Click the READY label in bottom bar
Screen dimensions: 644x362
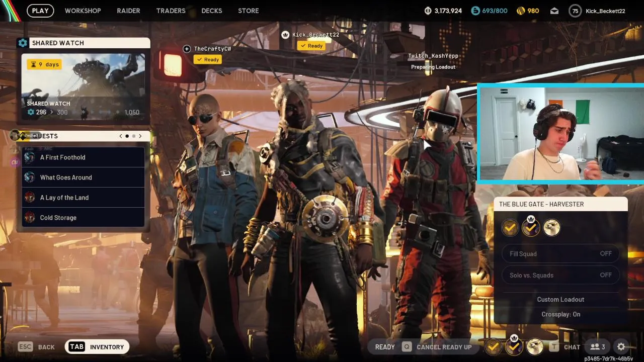pos(385,347)
